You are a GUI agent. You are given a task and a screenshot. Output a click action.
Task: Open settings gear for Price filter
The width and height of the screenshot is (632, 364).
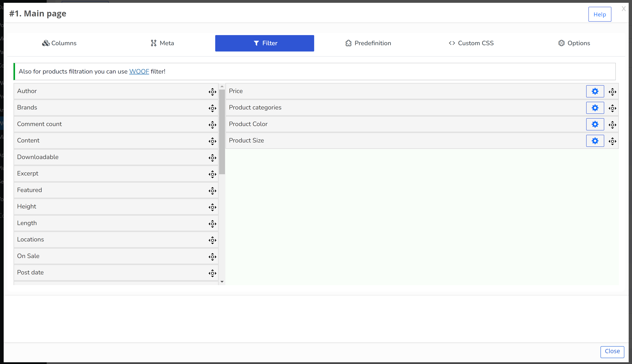click(595, 91)
